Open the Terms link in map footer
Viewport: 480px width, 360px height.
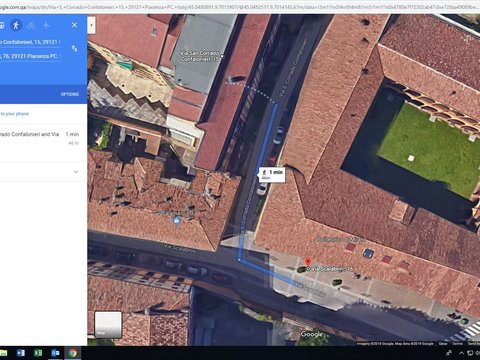coord(457,343)
